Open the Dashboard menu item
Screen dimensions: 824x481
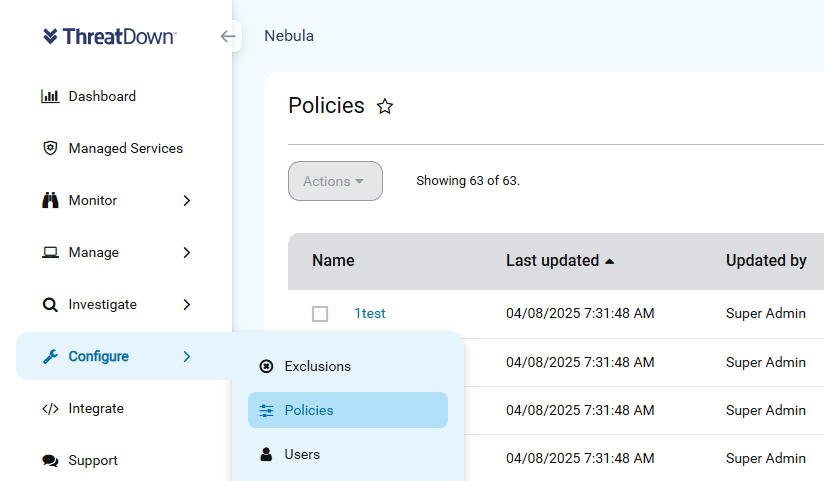coord(102,96)
